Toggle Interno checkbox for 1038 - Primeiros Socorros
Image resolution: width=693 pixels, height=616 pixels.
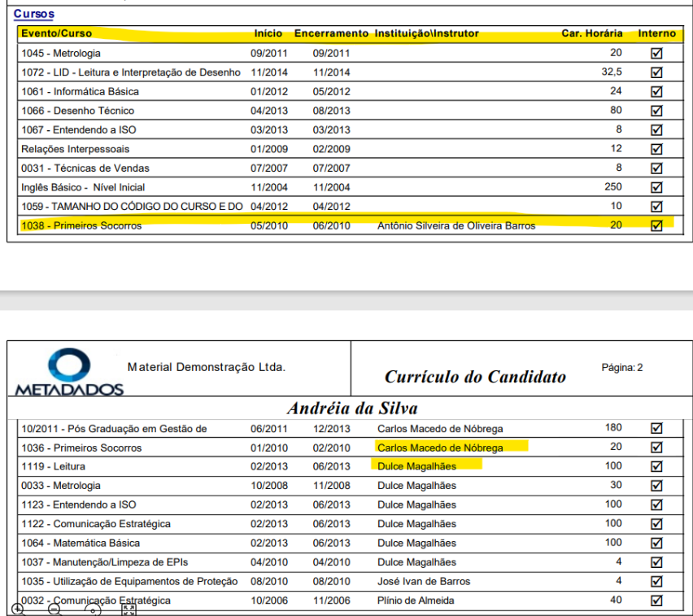[x=656, y=225]
